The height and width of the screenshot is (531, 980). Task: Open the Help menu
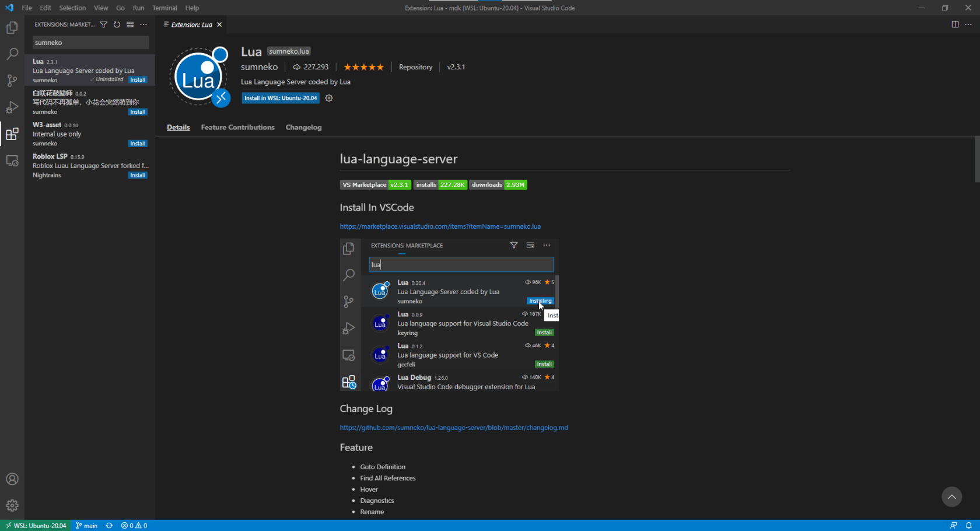tap(192, 8)
